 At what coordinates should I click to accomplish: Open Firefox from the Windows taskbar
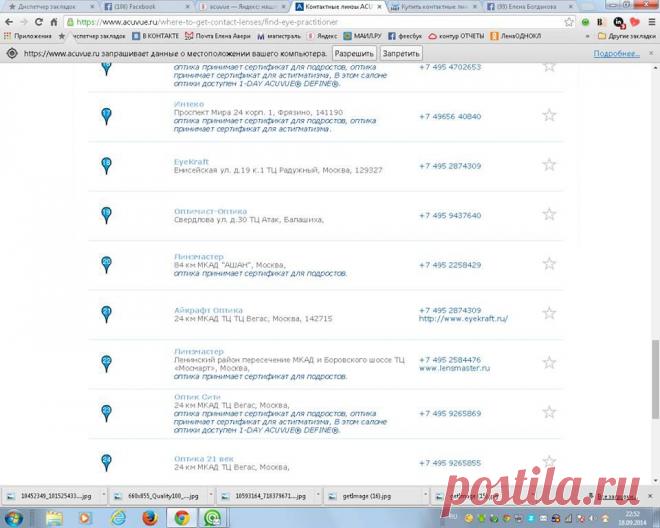point(150,517)
